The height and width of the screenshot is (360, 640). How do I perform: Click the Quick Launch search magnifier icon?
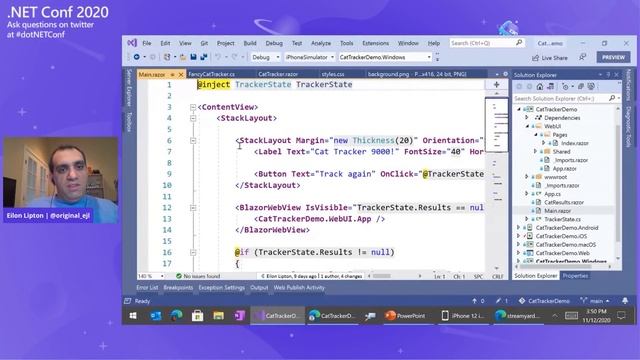click(519, 43)
